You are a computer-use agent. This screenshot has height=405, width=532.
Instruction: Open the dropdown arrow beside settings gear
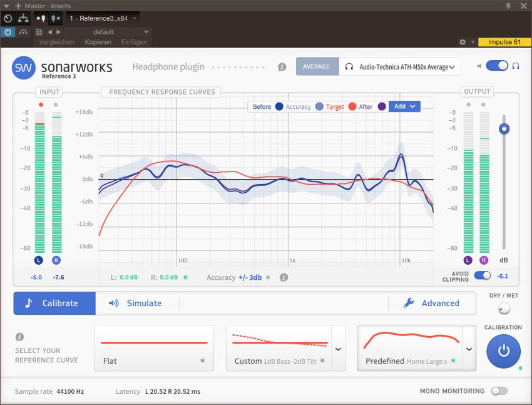[473, 43]
